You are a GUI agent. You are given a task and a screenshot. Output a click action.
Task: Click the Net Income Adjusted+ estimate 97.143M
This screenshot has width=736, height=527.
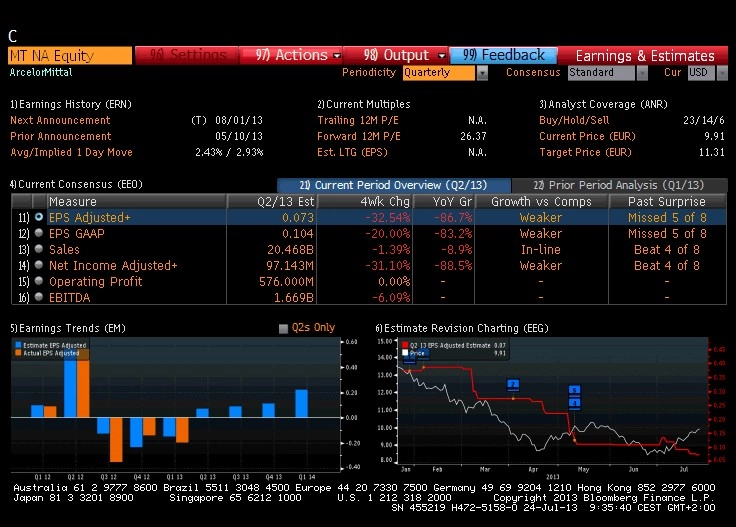290,266
